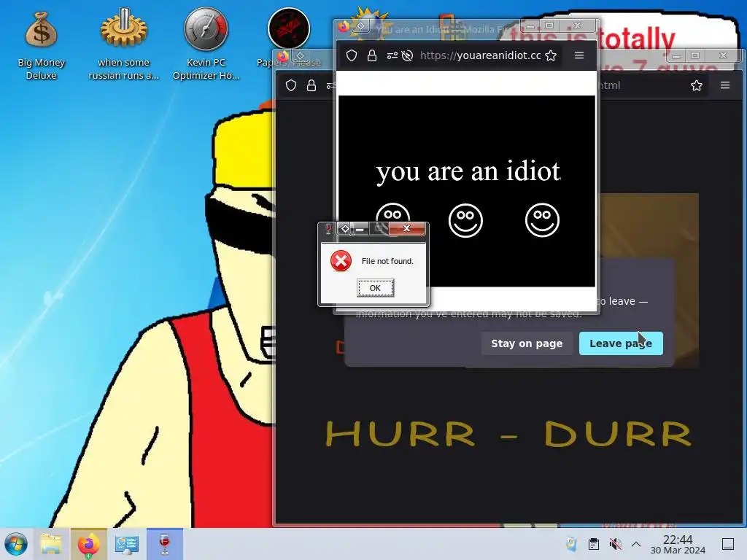Click the right smiley face on the idiot page
The width and height of the screenshot is (747, 560).
click(x=542, y=220)
